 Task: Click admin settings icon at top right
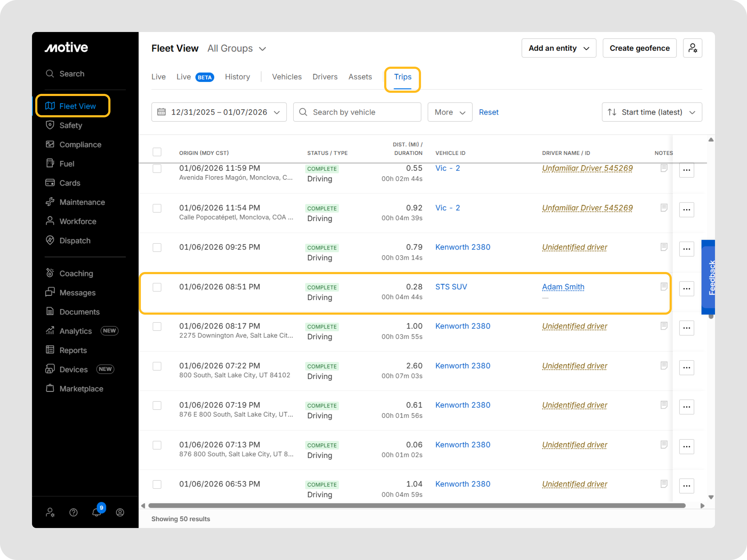click(x=692, y=48)
